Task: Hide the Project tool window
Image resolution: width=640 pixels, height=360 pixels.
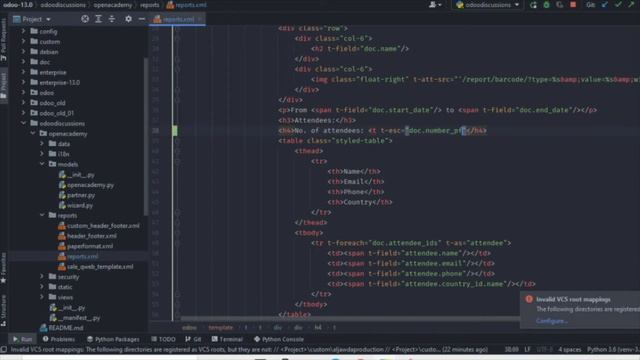Action: (x=141, y=19)
